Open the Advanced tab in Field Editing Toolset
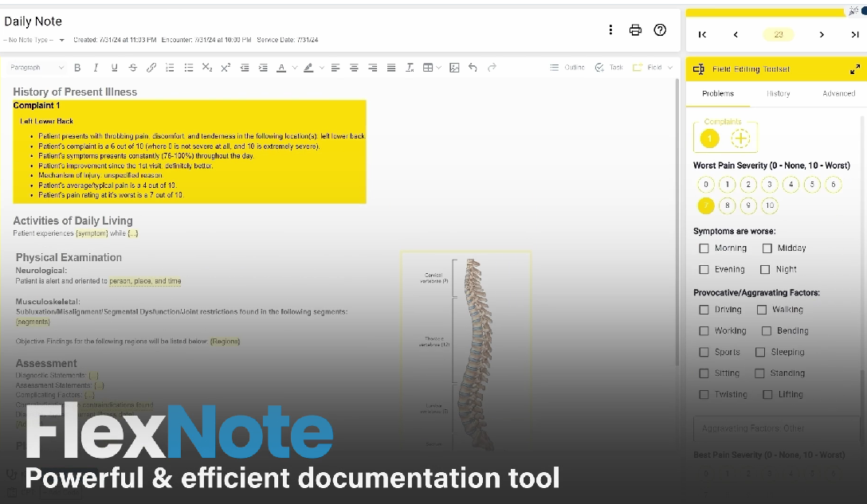The width and height of the screenshot is (867, 504). pyautogui.click(x=838, y=93)
